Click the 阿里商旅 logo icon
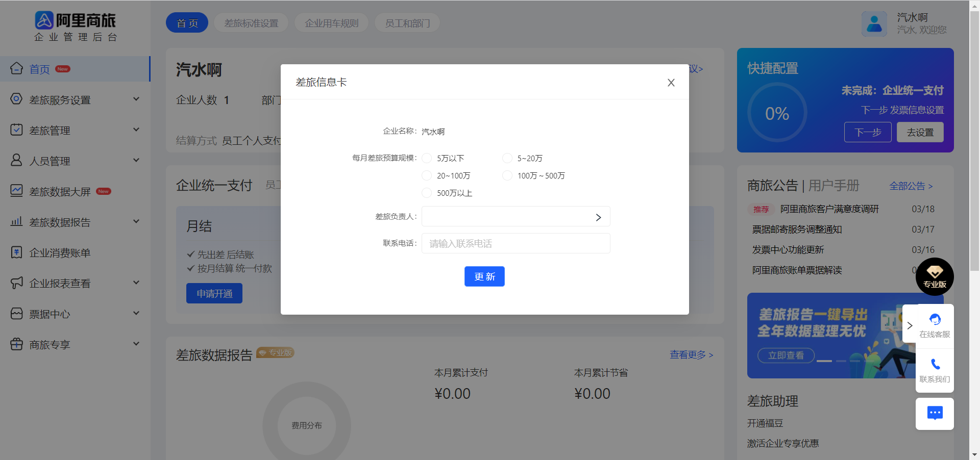This screenshot has width=980, height=460. pos(44,20)
